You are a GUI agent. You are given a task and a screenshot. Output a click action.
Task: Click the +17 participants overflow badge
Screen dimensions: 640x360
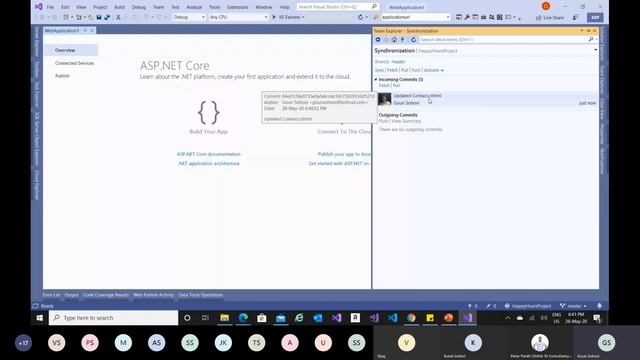[23, 343]
